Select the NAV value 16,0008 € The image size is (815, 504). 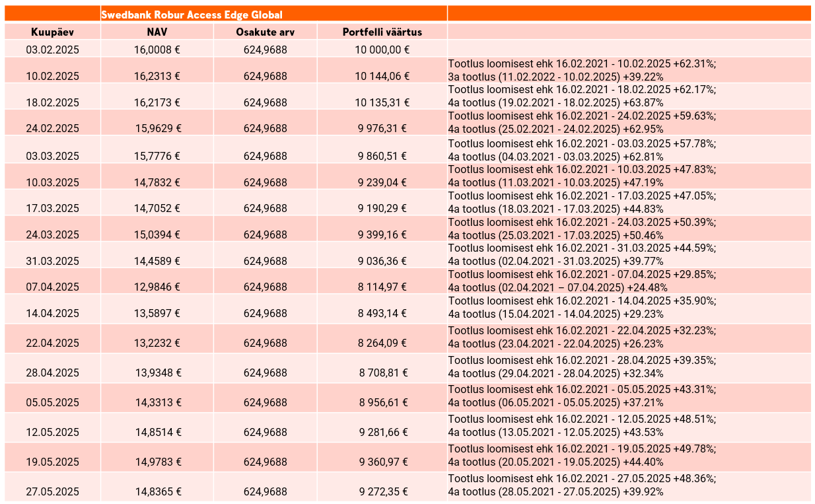tap(157, 49)
